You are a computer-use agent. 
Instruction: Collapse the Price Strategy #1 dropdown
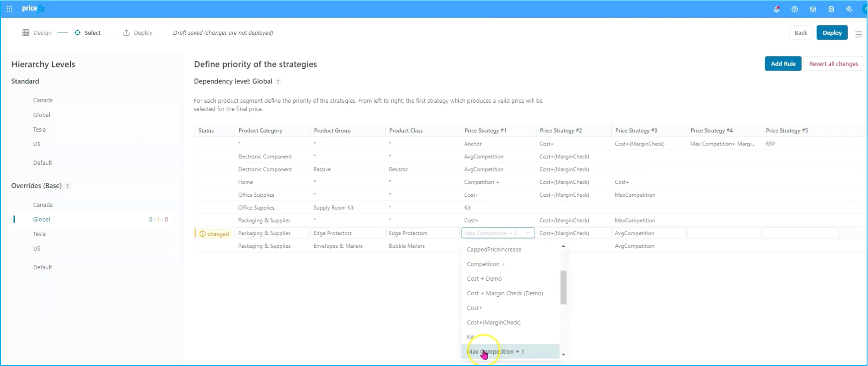[x=528, y=233]
